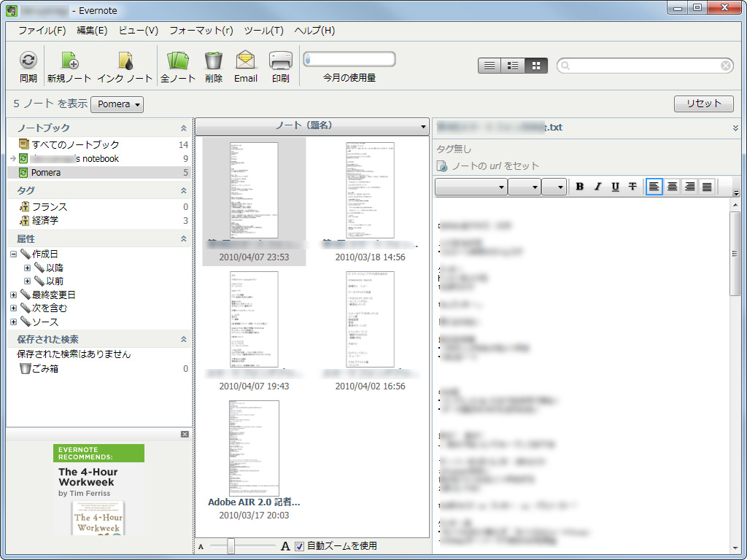Expand the 最終変更日 attribute tree item
Viewport: 747px width, 560px height.
[13, 295]
